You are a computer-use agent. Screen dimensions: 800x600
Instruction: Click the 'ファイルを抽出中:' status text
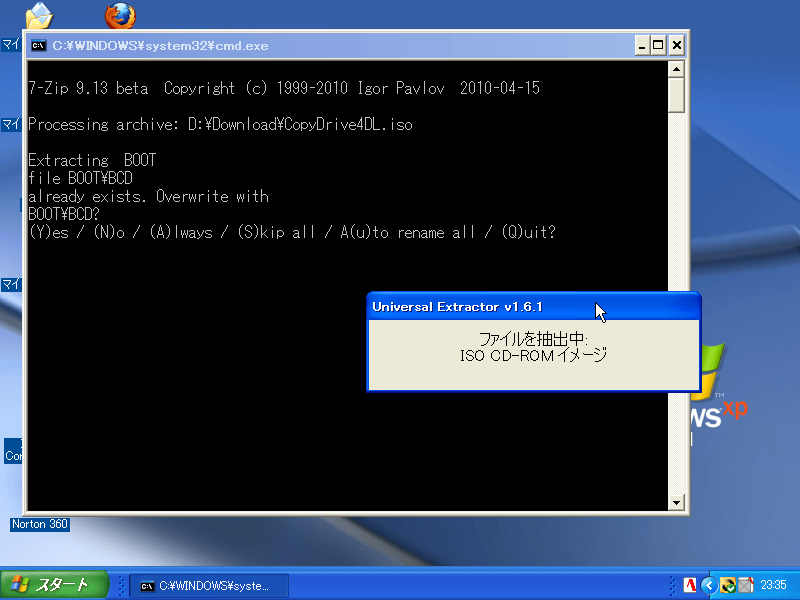pos(534,339)
